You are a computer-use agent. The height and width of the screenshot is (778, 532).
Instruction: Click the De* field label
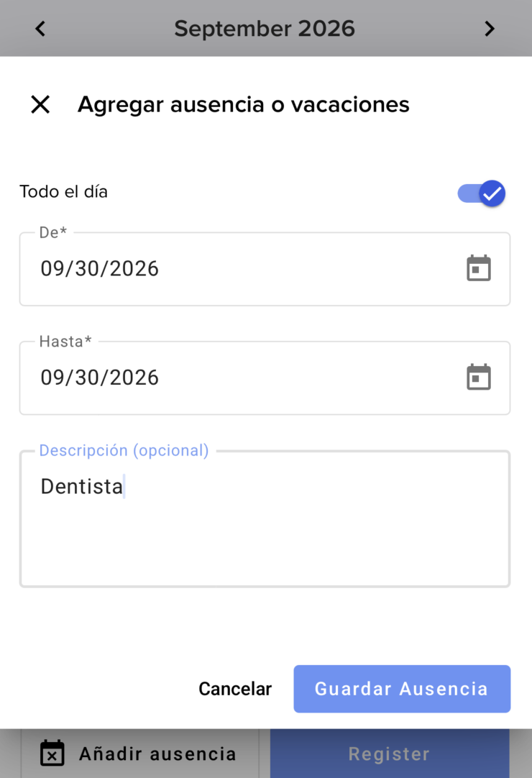coord(53,232)
